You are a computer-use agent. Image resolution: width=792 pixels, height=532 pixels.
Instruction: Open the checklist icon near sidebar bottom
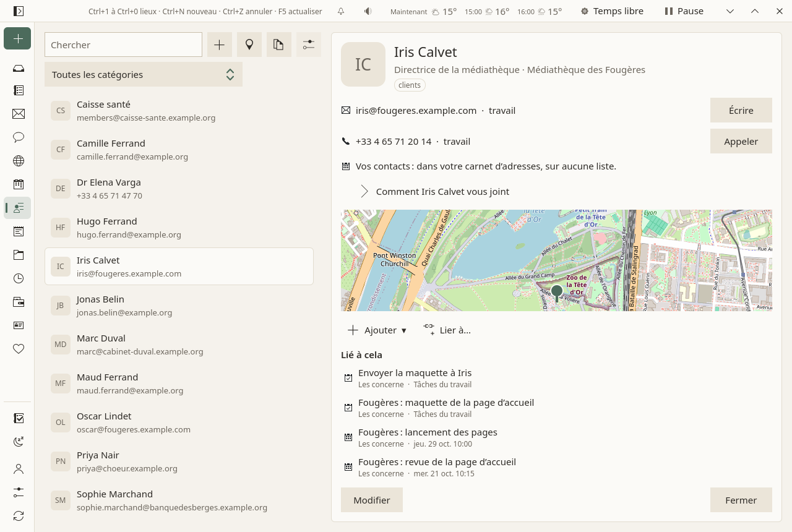click(x=19, y=418)
